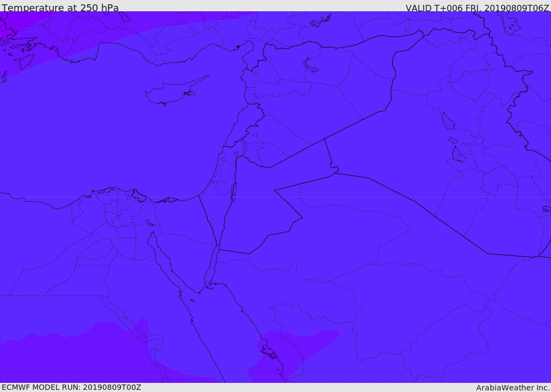
Task: Click the Sea of Galilee outline
Action: (x=237, y=154)
